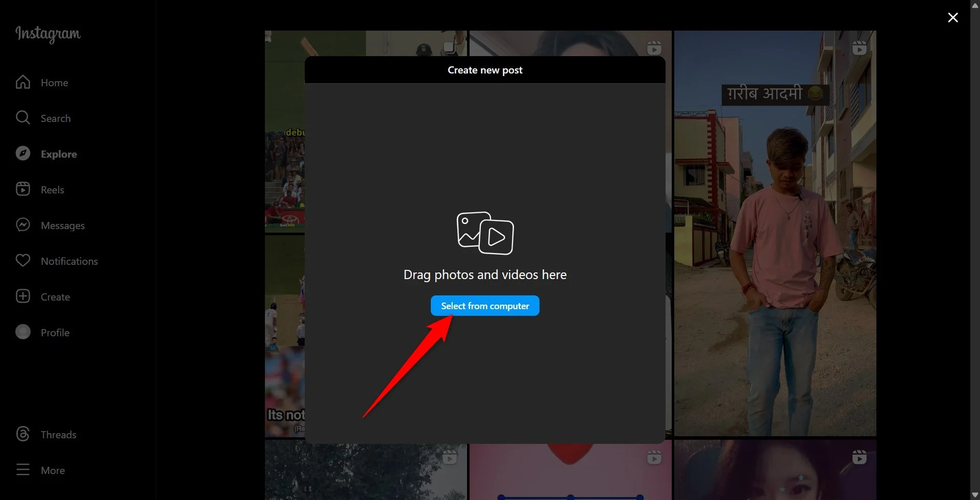The height and width of the screenshot is (500, 980).
Task: Click the Threads icon
Action: tap(23, 434)
